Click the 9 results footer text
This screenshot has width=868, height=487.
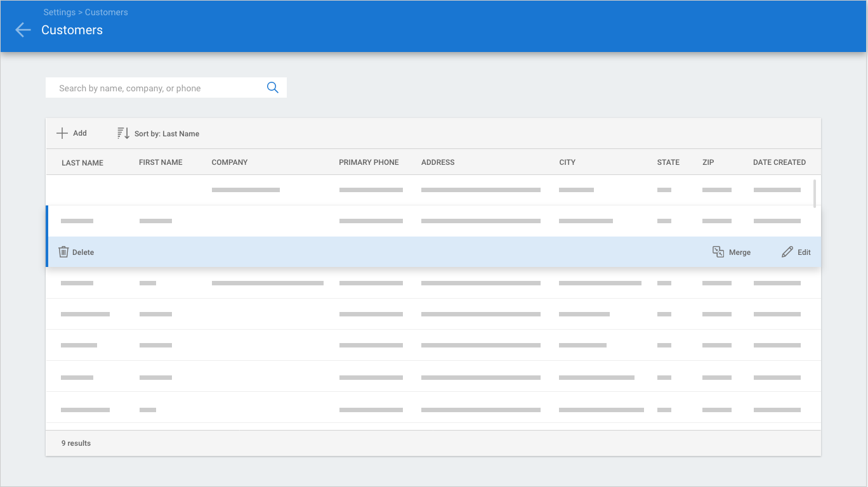(x=76, y=443)
